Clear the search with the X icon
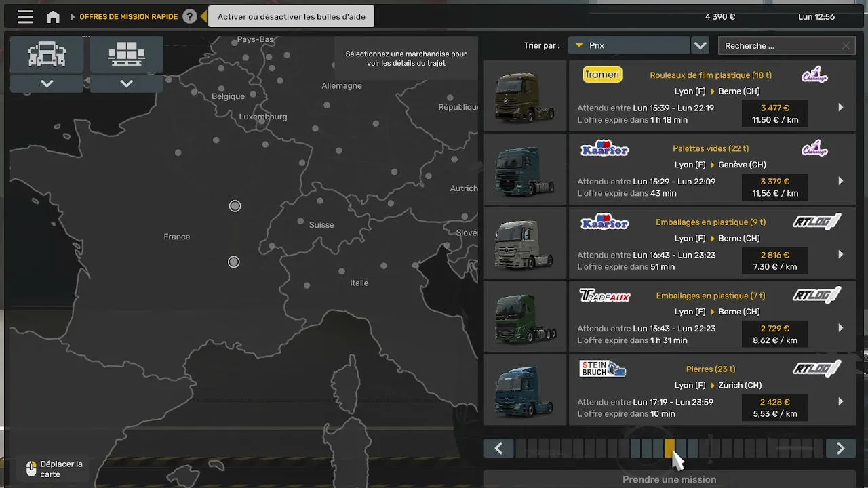This screenshot has height=488, width=868. pyautogui.click(x=846, y=46)
